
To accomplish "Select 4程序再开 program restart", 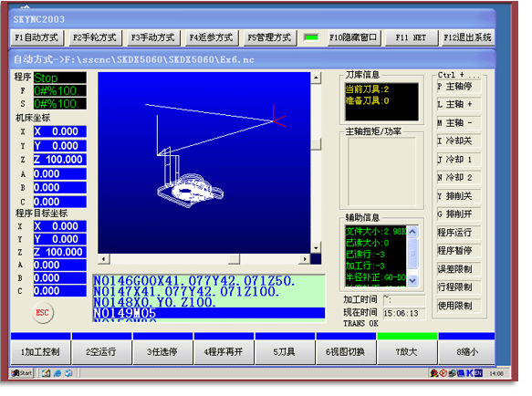I will click(224, 352).
